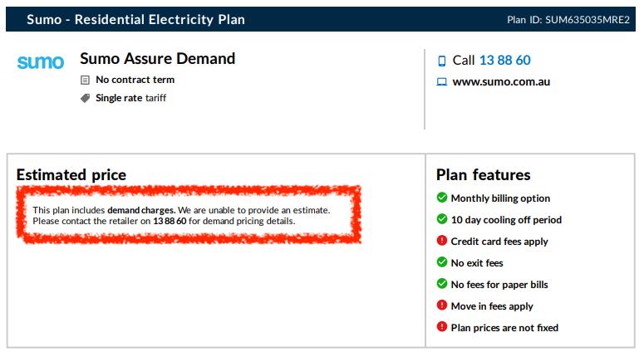
Task: Click the Estimated price heading
Action: [71, 175]
